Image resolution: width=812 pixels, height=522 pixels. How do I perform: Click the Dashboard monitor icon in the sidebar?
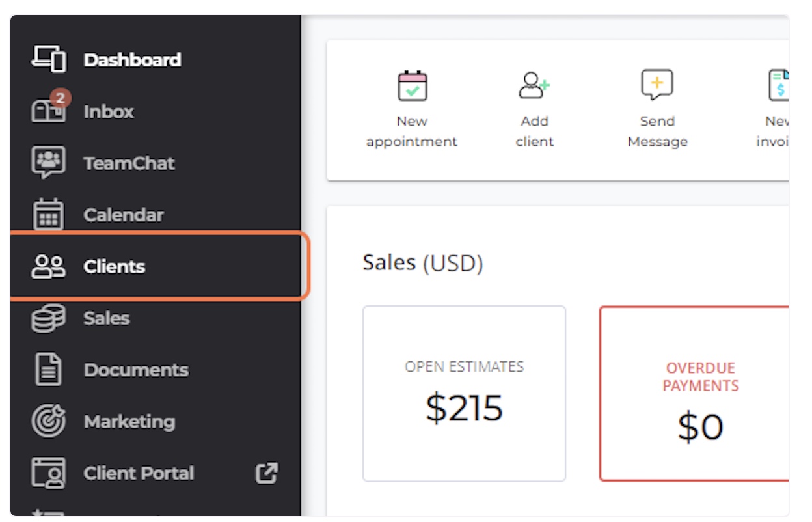pyautogui.click(x=49, y=59)
